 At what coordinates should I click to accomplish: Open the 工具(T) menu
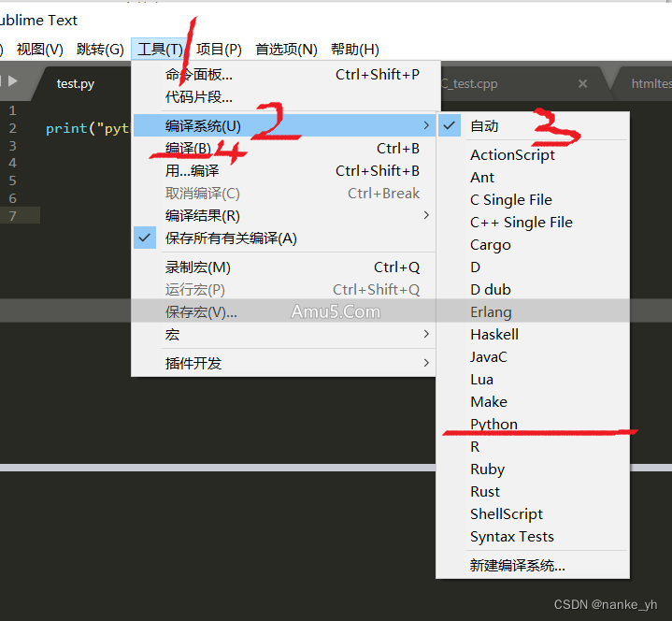click(160, 49)
